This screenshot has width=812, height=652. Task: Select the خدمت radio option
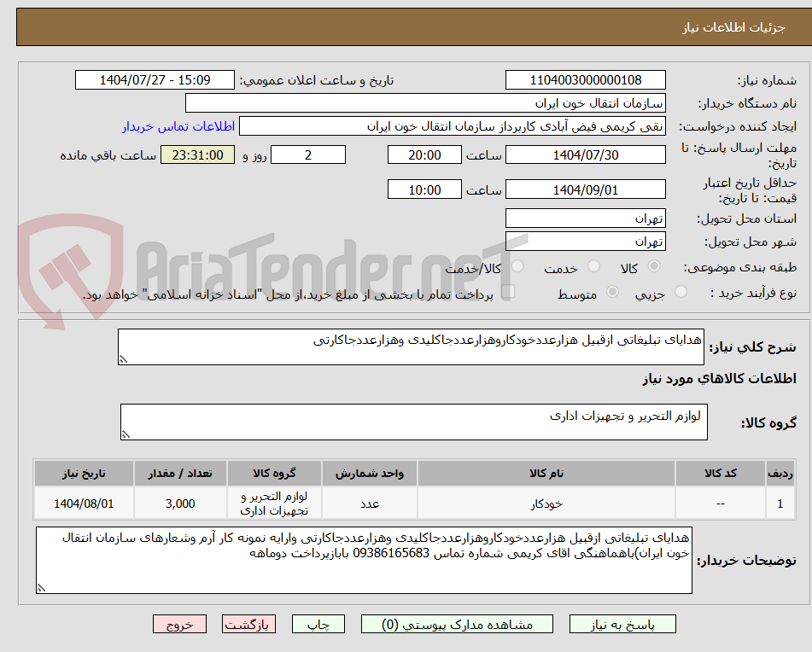point(593,266)
